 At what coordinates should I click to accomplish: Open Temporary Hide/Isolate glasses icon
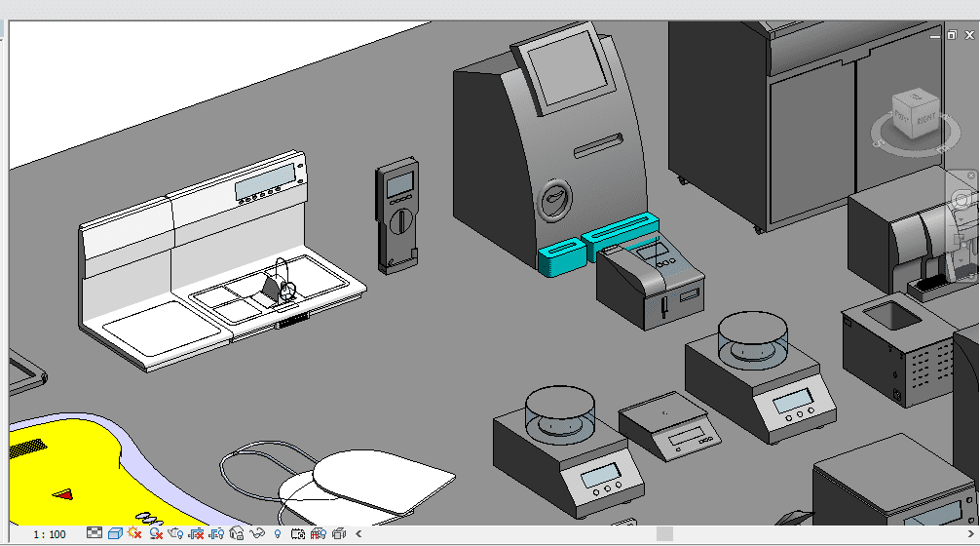click(257, 533)
